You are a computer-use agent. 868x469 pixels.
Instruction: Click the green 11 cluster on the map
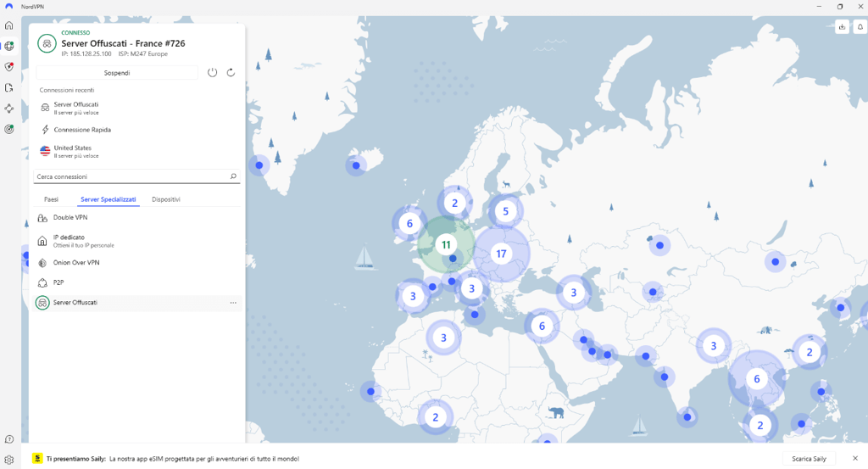point(446,244)
